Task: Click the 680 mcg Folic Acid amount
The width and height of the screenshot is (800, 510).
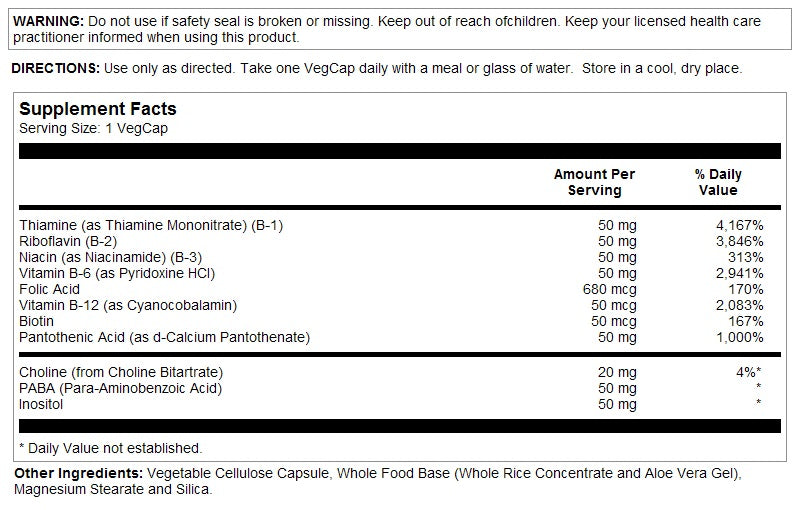Action: coord(610,289)
